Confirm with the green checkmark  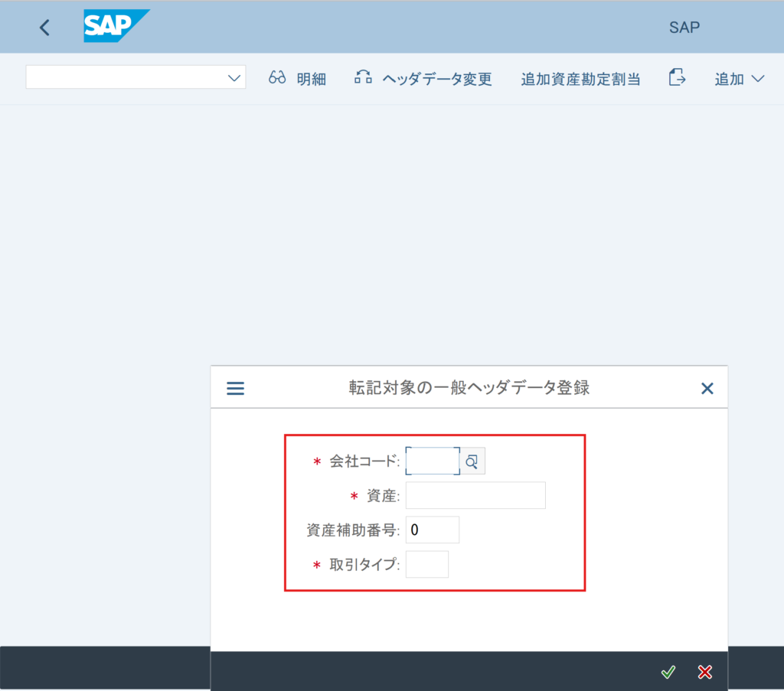(x=668, y=672)
